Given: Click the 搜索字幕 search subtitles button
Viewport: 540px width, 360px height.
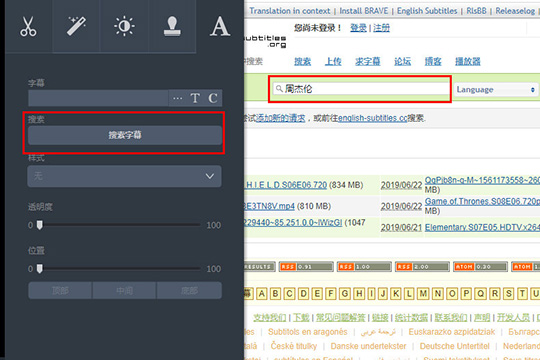Looking at the screenshot, I should (125, 135).
